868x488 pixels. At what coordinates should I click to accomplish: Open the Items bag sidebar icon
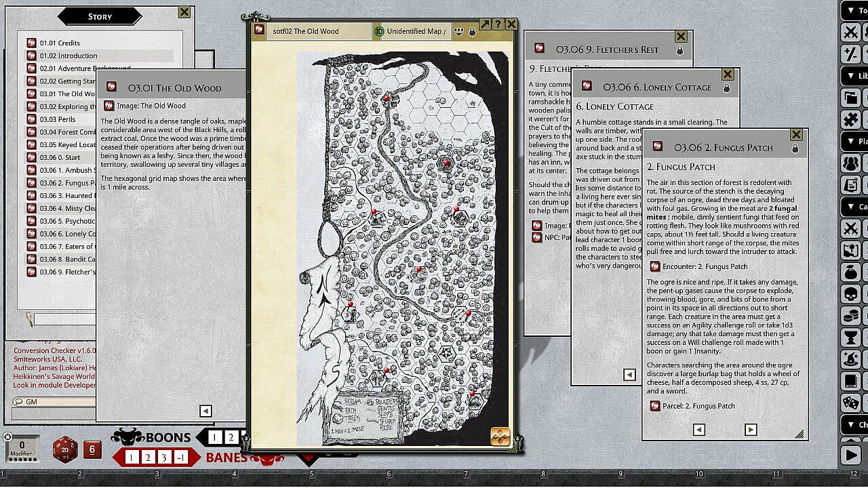[x=850, y=272]
